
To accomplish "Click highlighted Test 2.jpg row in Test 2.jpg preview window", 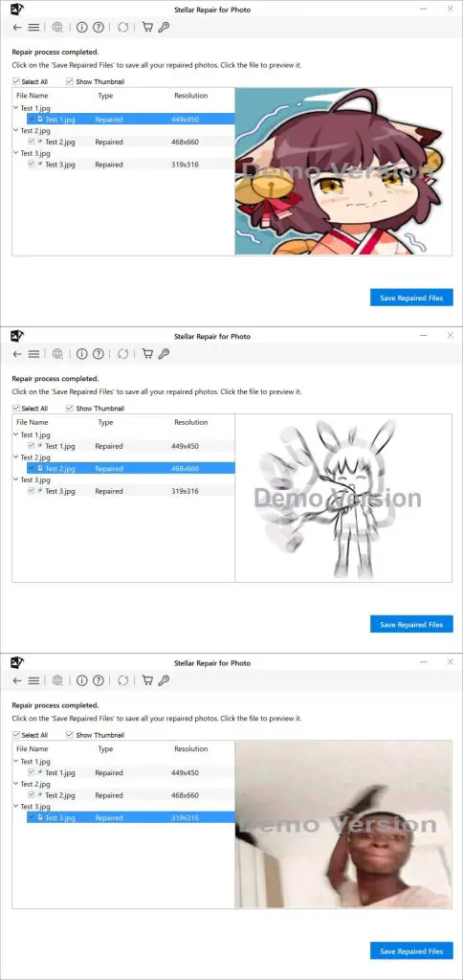I will (131, 468).
